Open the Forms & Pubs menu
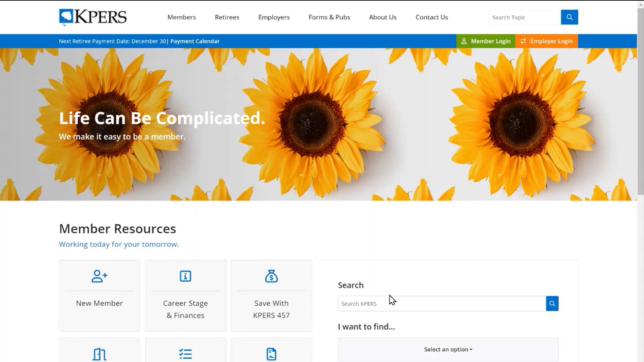 [329, 17]
